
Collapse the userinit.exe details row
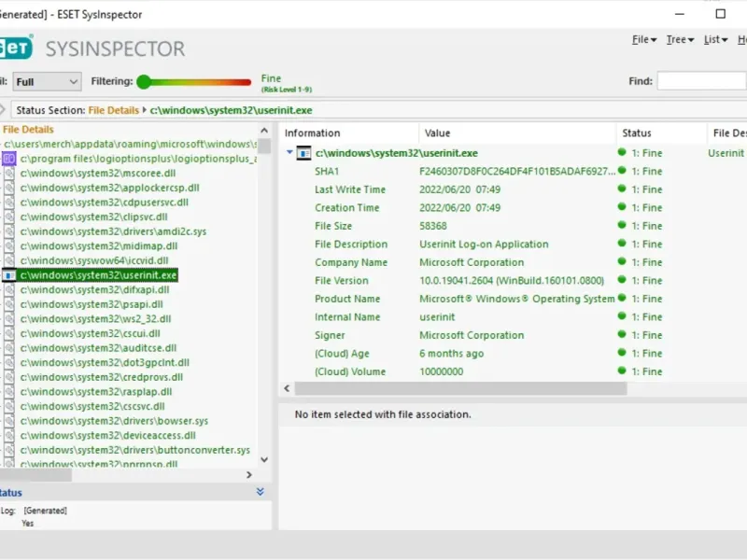pos(289,152)
